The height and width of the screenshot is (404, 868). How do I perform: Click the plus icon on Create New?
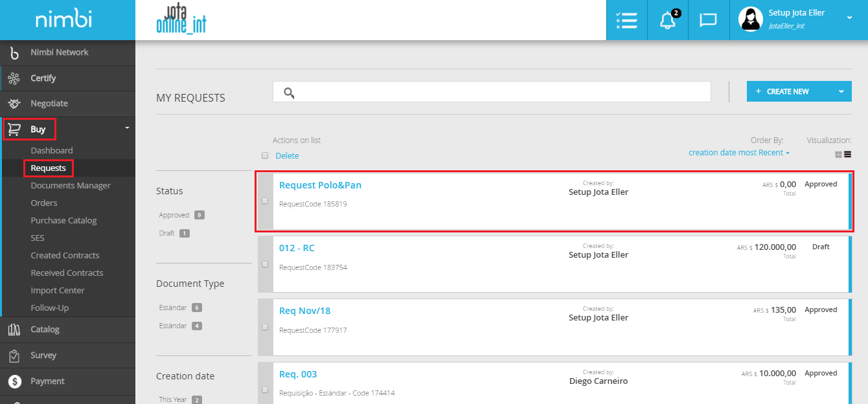[759, 91]
